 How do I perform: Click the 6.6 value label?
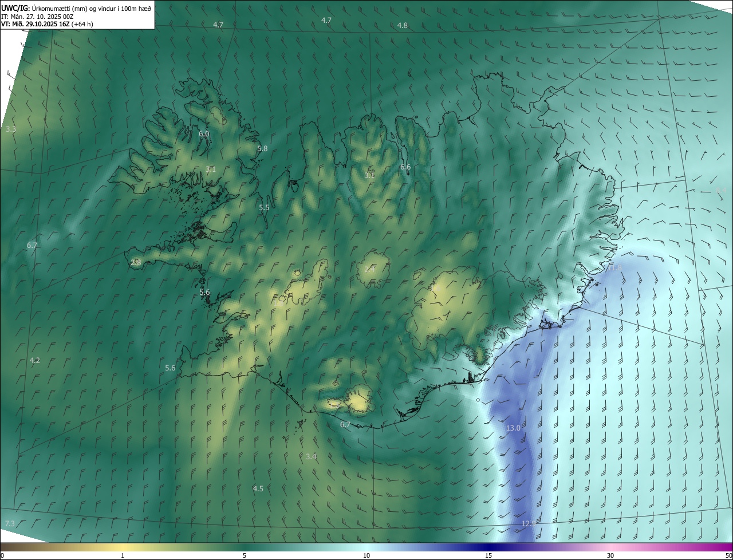tap(405, 167)
